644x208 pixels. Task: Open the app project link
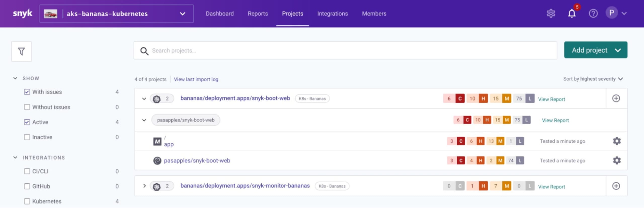[169, 144]
